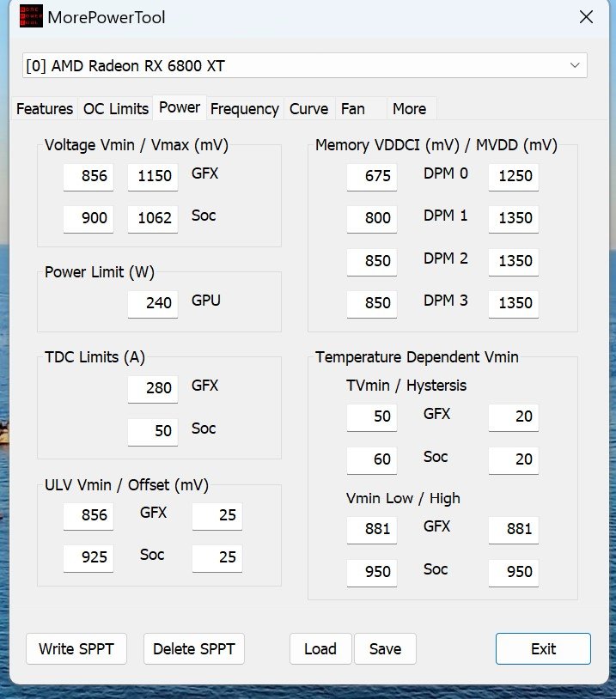Click the DPM 1 label
616x699 pixels.
445,216
